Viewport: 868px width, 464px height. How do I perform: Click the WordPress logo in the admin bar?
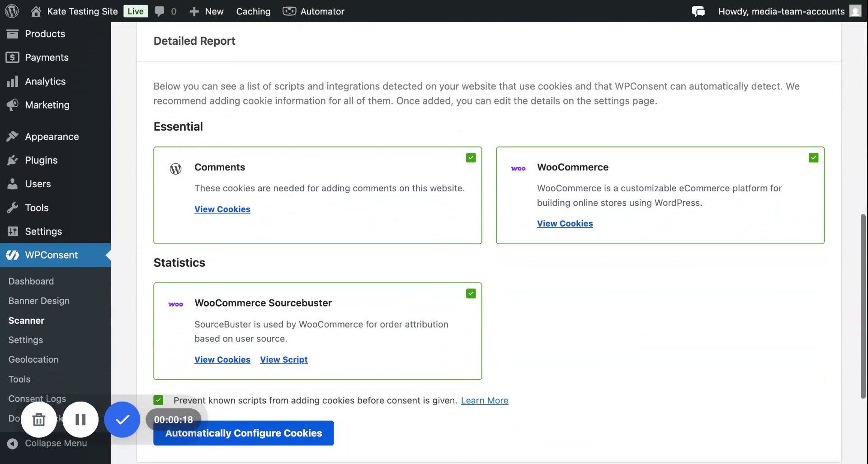click(12, 11)
